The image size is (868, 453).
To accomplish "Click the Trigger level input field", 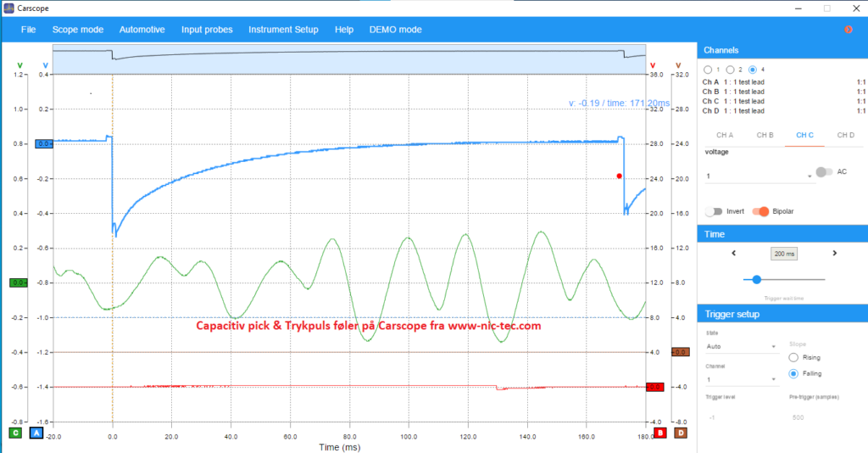I will (742, 417).
